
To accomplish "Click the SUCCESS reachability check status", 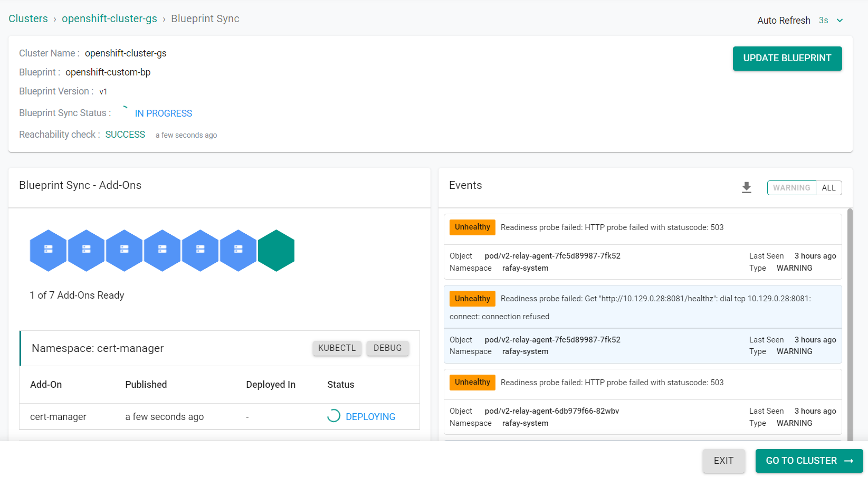I will [125, 135].
